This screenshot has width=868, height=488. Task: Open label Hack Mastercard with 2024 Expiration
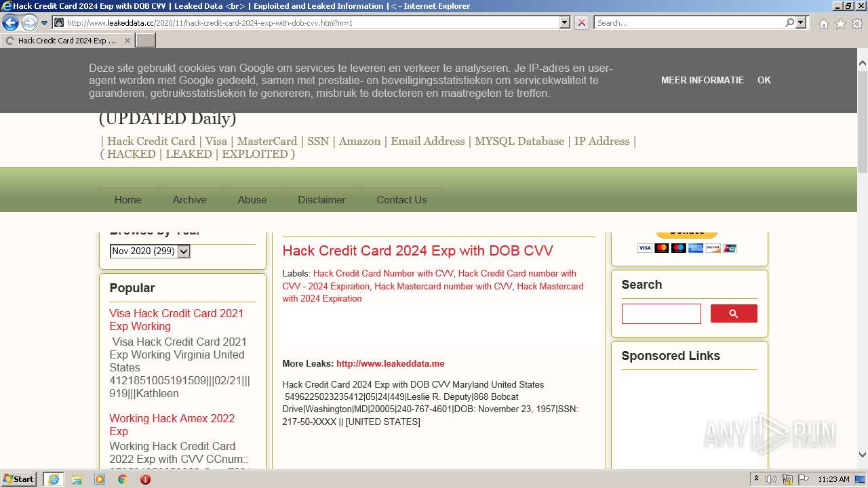tap(433, 292)
